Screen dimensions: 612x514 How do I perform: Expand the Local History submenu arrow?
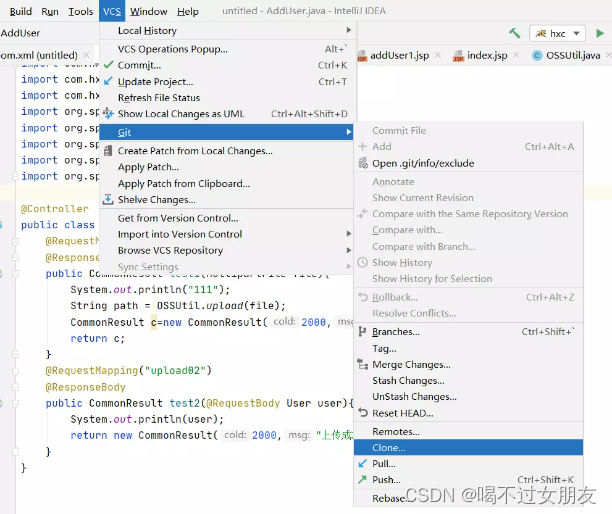click(349, 30)
